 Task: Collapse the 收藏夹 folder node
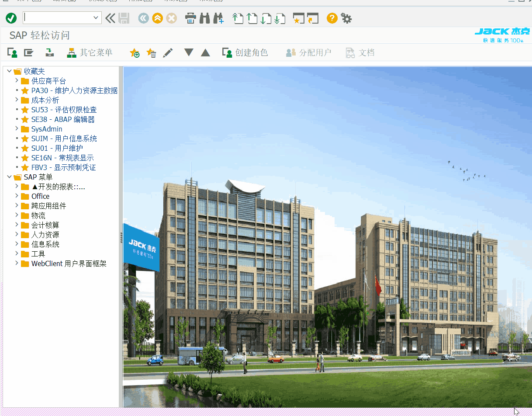tap(9, 71)
